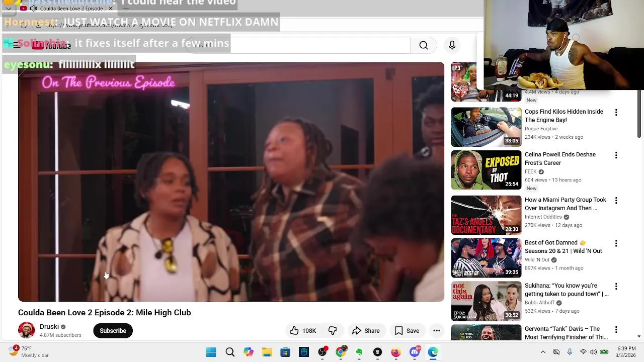Open options for Celina Powell video
The height and width of the screenshot is (362, 644).
click(x=616, y=155)
